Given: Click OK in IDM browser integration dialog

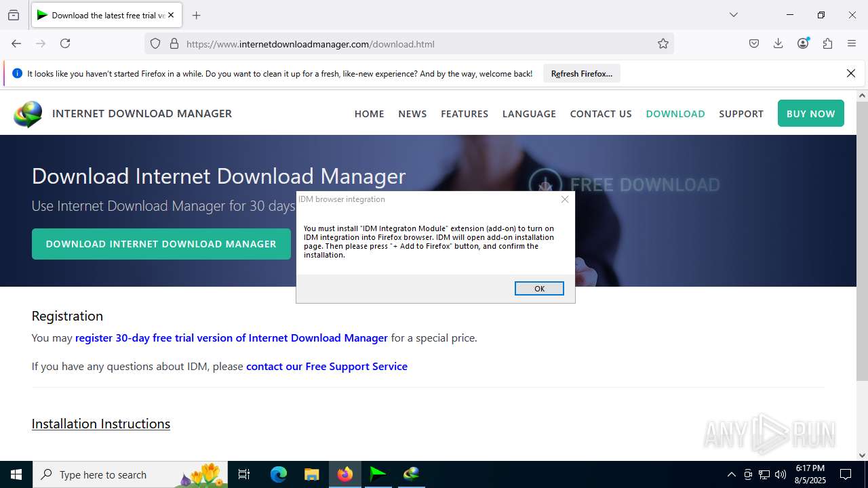Looking at the screenshot, I should [x=539, y=289].
